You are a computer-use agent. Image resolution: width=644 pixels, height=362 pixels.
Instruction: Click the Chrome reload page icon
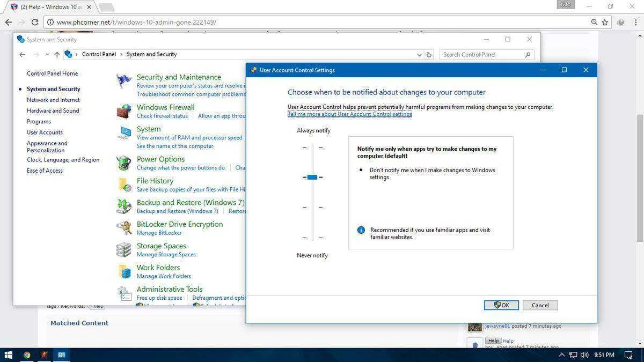coord(35,22)
